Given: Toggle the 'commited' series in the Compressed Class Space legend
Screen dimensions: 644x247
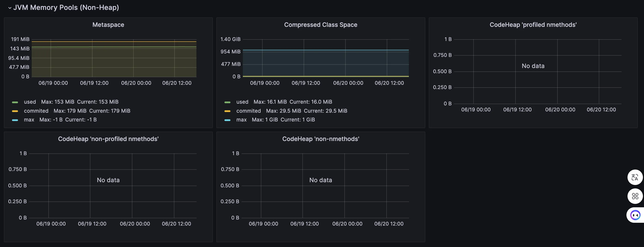Looking at the screenshot, I should [248, 111].
